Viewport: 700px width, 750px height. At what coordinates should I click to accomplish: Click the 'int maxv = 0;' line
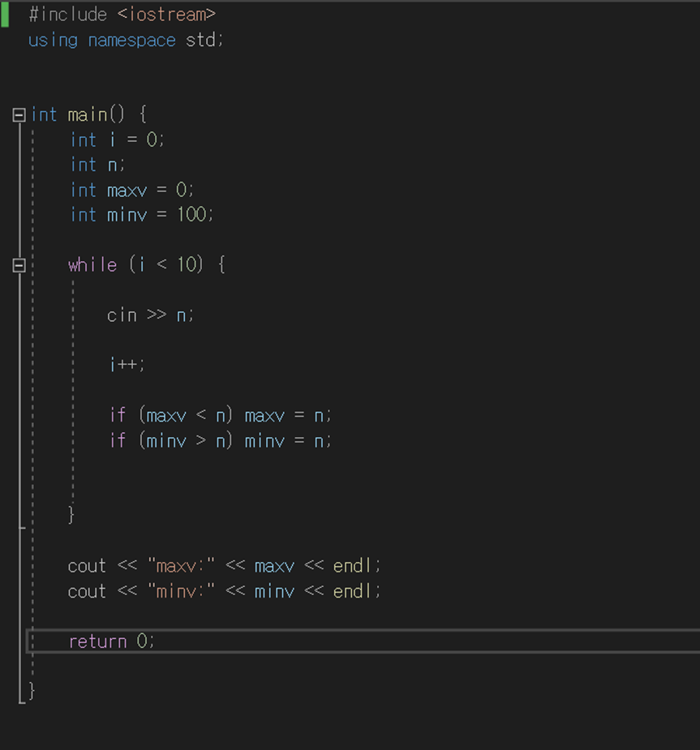click(x=132, y=190)
